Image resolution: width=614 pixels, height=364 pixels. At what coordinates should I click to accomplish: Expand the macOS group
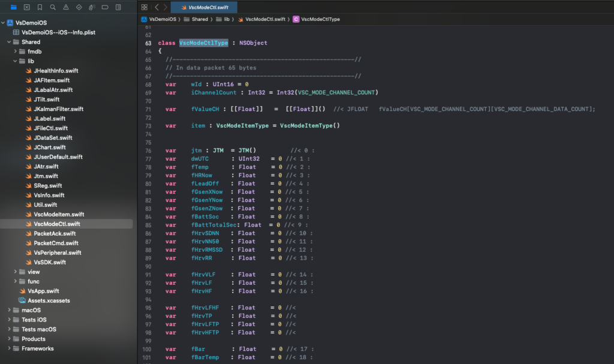pyautogui.click(x=8, y=310)
